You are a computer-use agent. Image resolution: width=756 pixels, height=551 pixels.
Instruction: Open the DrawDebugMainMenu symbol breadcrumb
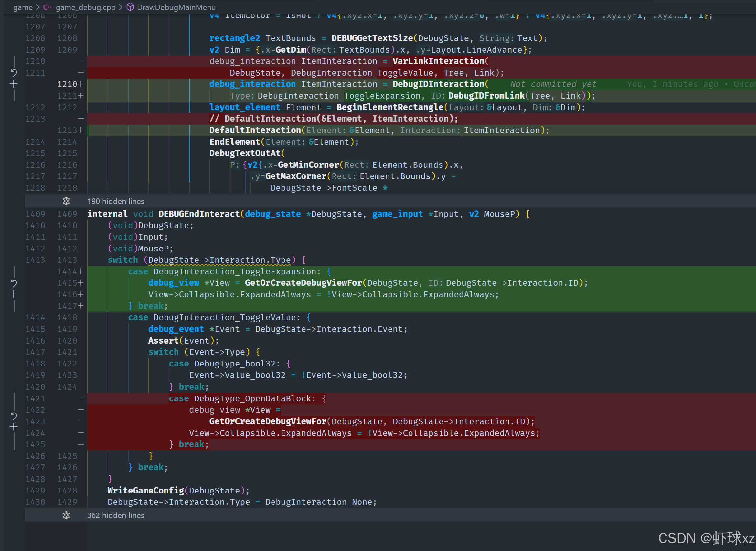click(176, 7)
